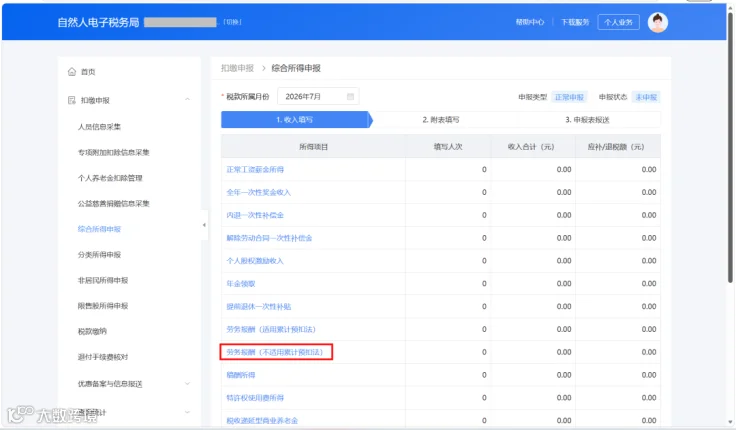Select step tab 1. 收入填写
Screen dimensions: 736x430
(x=295, y=120)
